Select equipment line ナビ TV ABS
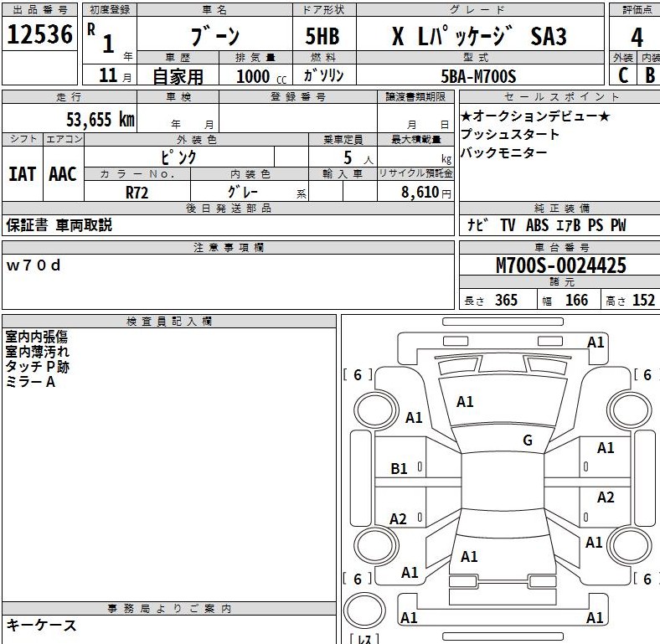Screen dimensions: 660x644 547,225
